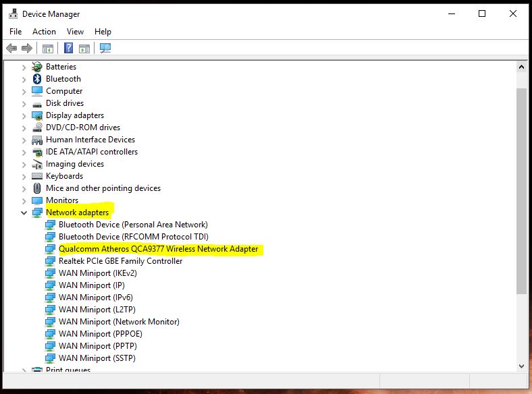Open the Action menu

(44, 32)
